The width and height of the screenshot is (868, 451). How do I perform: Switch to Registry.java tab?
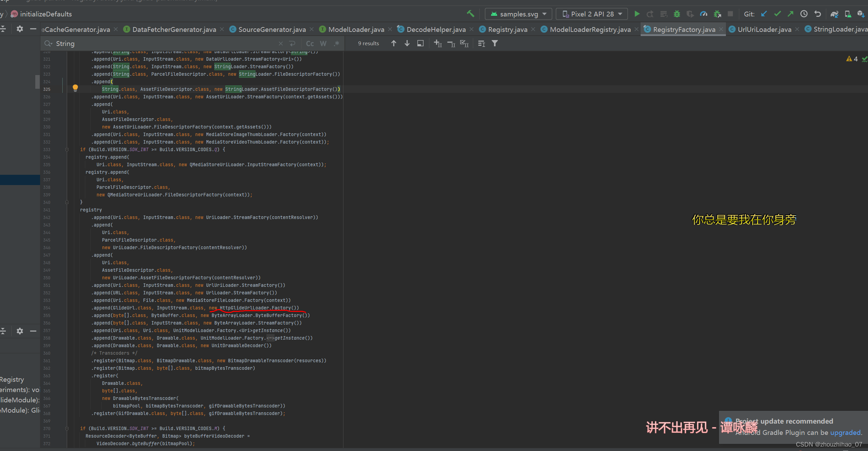507,29
